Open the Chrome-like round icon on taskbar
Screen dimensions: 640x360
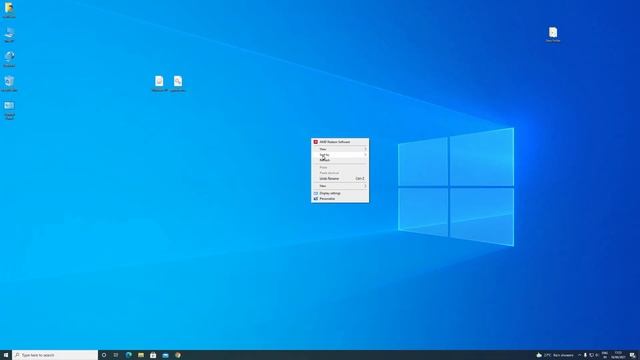tap(178, 355)
